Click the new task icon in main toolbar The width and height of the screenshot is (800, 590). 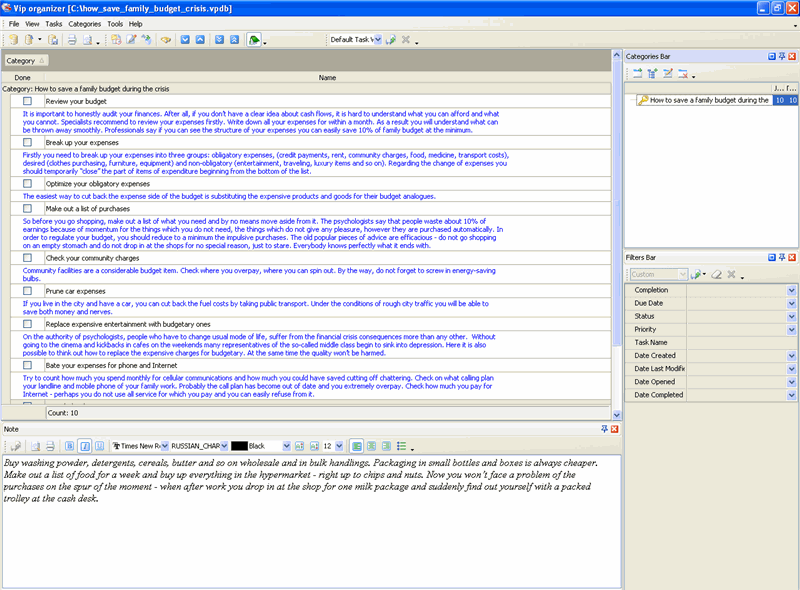(x=116, y=40)
